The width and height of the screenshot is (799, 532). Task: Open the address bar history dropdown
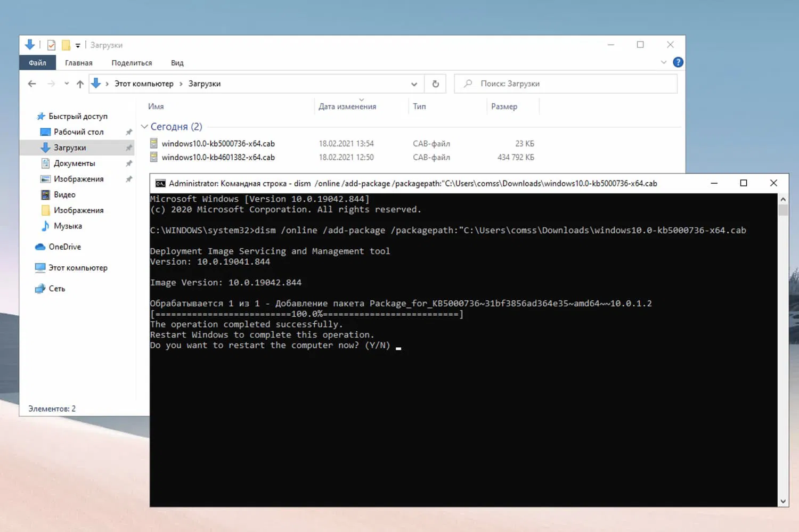tap(414, 84)
